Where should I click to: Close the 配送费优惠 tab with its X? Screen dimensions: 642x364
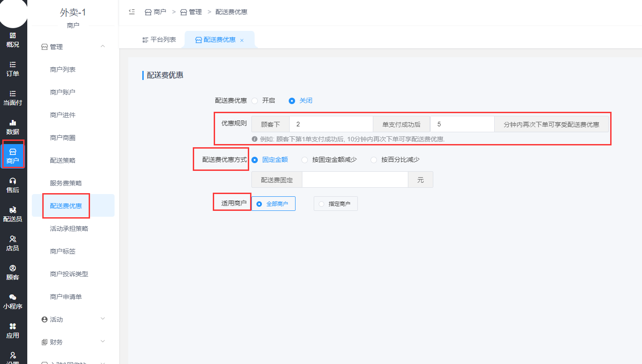tap(242, 40)
